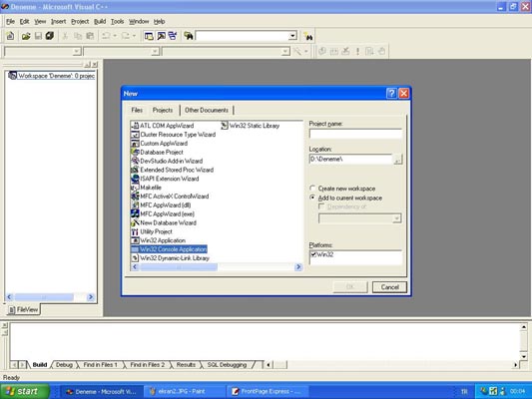Open the WizardBar actions dropdown arrow
This screenshot has height=399, width=532.
[306, 51]
